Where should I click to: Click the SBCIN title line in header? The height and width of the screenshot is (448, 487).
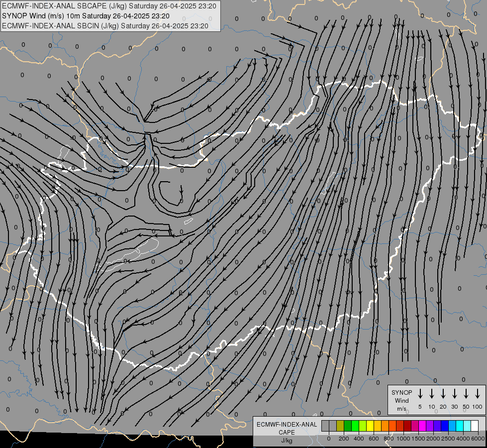pos(105,26)
